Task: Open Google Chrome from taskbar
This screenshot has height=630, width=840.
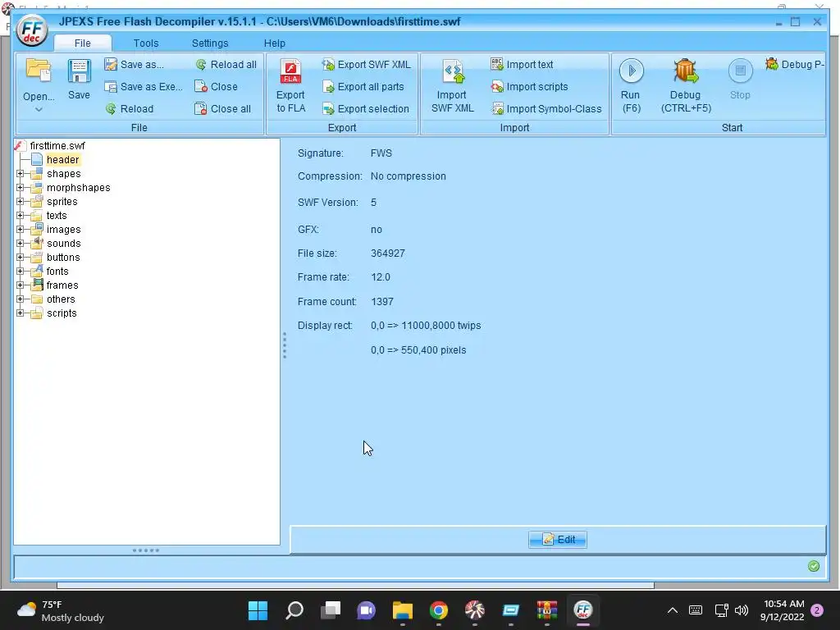Action: point(438,610)
